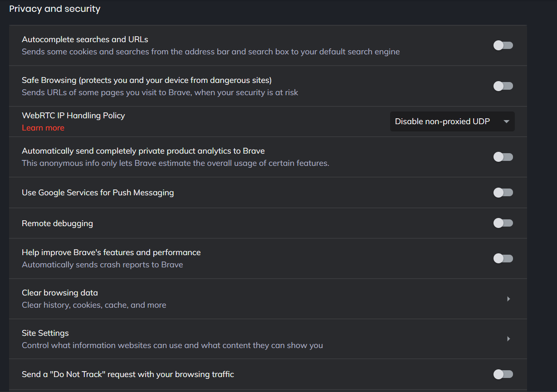
Task: Turn on private product analytics switch
Action: tap(503, 157)
